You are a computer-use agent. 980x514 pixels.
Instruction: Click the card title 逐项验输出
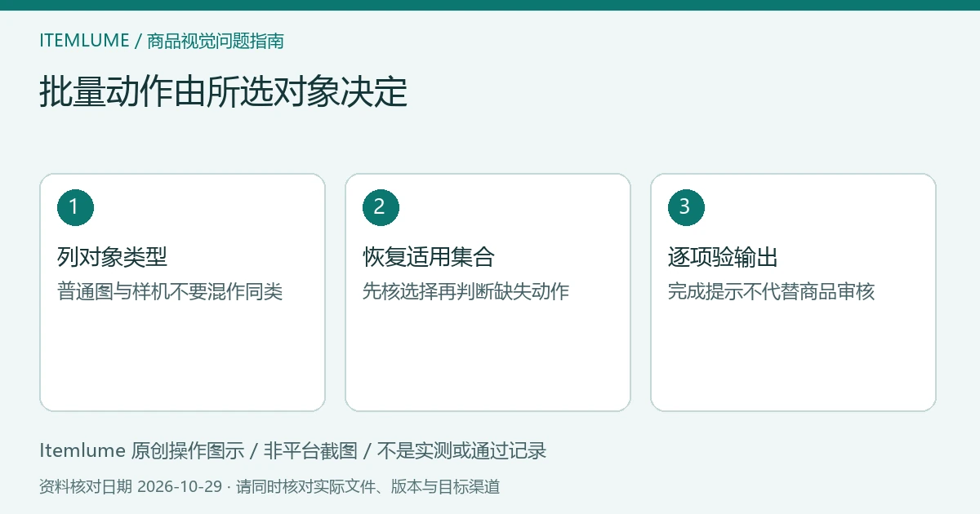pyautogui.click(x=723, y=258)
